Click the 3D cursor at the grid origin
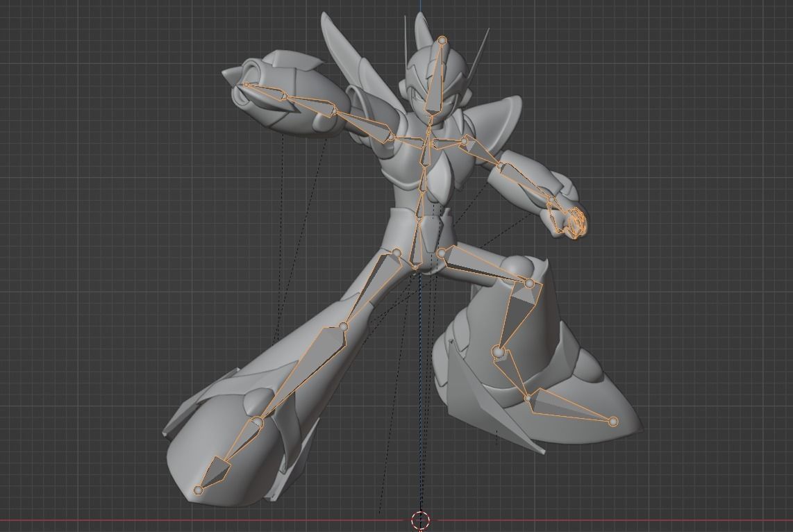The width and height of the screenshot is (793, 532). [420, 519]
